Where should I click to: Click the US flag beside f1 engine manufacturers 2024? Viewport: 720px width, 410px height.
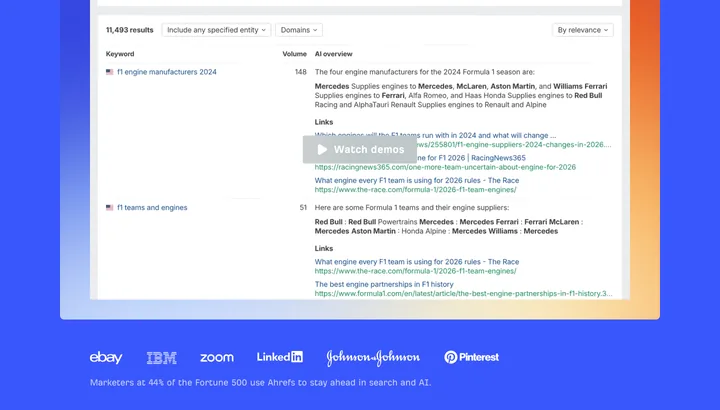pos(109,72)
